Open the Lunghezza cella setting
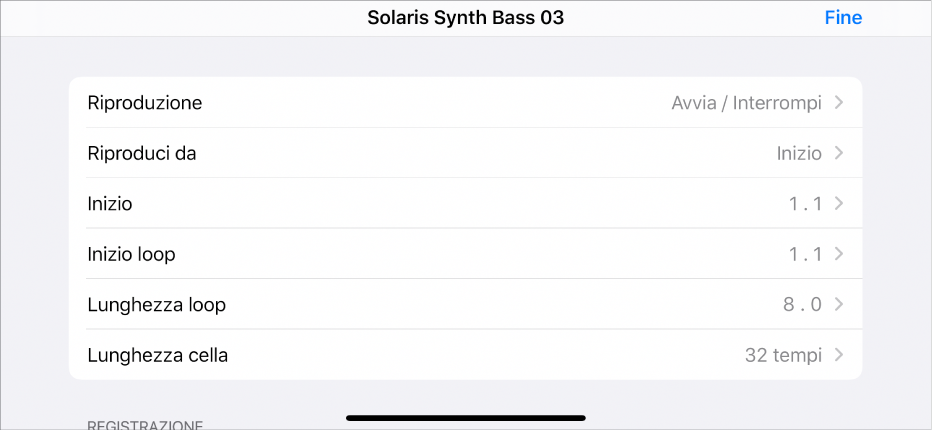934x431 pixels. tap(158, 355)
